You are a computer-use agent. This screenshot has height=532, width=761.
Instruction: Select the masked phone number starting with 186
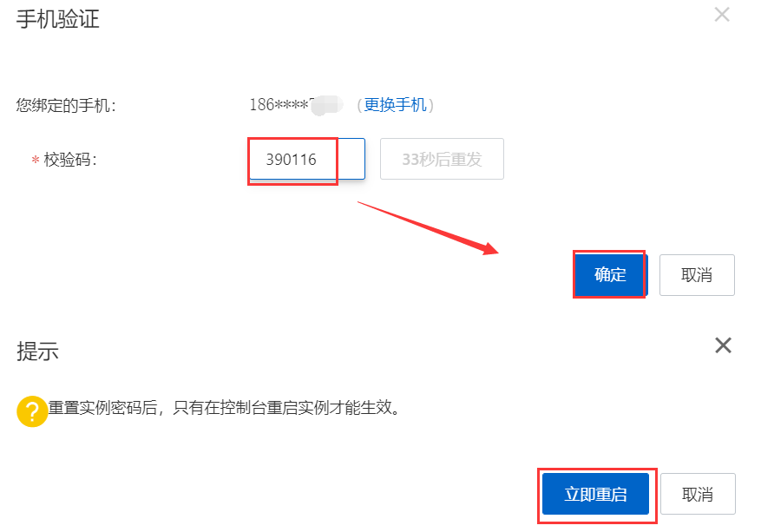[x=296, y=105]
